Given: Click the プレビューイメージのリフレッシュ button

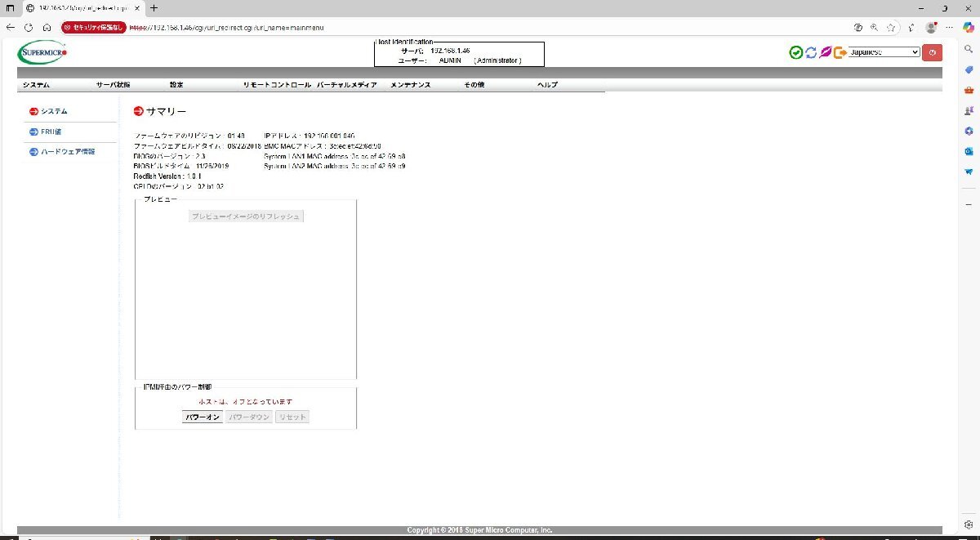Looking at the screenshot, I should 246,216.
